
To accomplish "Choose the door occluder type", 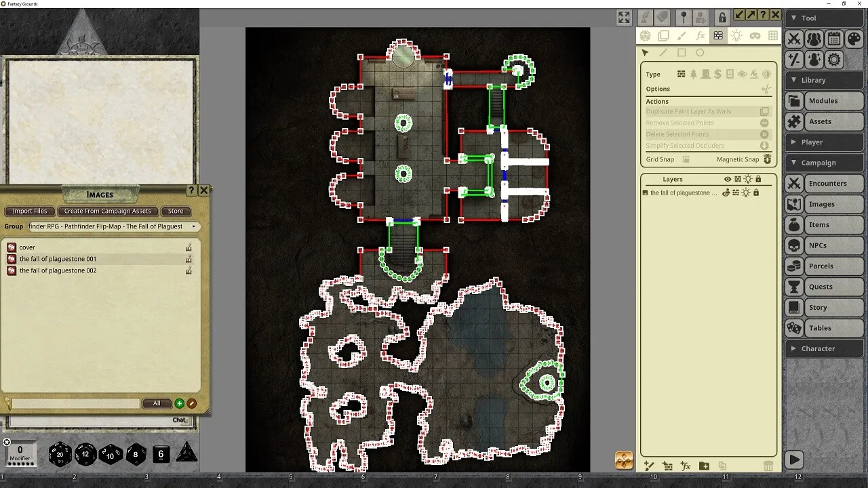I will click(706, 75).
